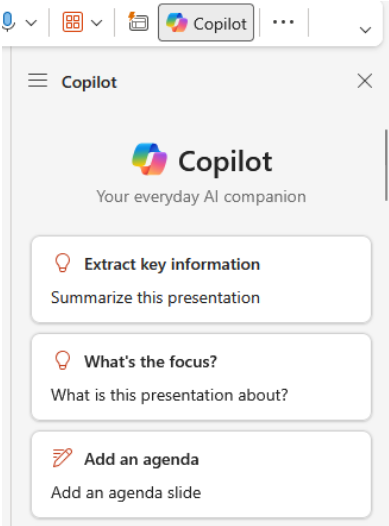Image resolution: width=389 pixels, height=526 pixels.
Task: Click the lightbulb icon beside Extract key information
Action: point(62,263)
